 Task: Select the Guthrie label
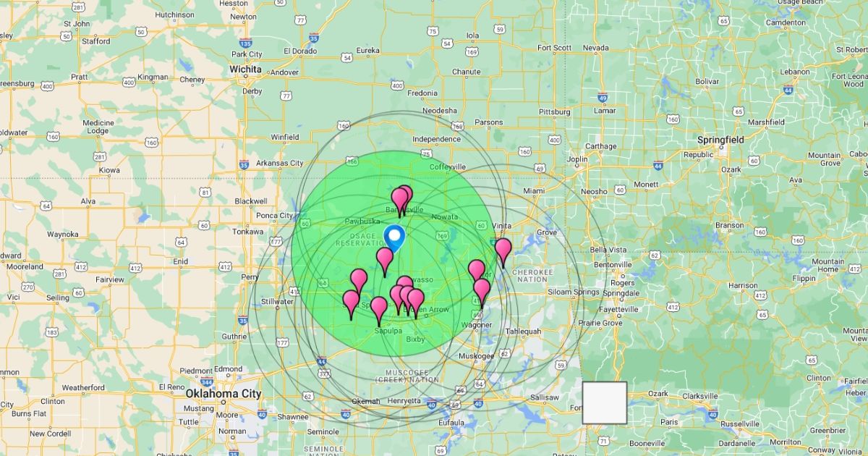[234, 336]
